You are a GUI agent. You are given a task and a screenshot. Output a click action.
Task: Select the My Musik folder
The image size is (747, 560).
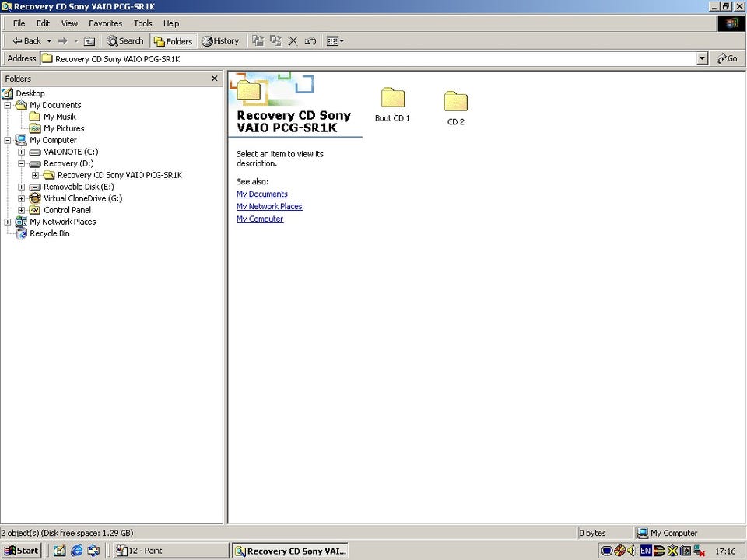(60, 117)
